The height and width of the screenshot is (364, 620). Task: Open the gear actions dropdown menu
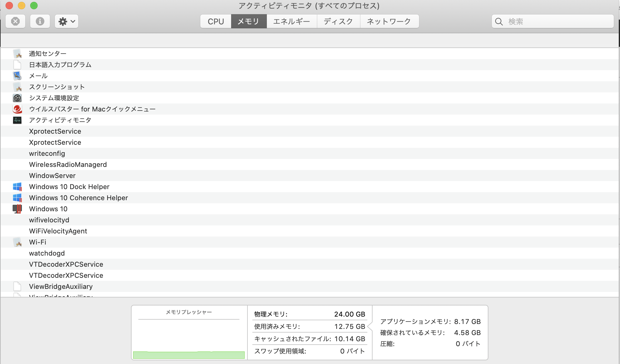(67, 21)
